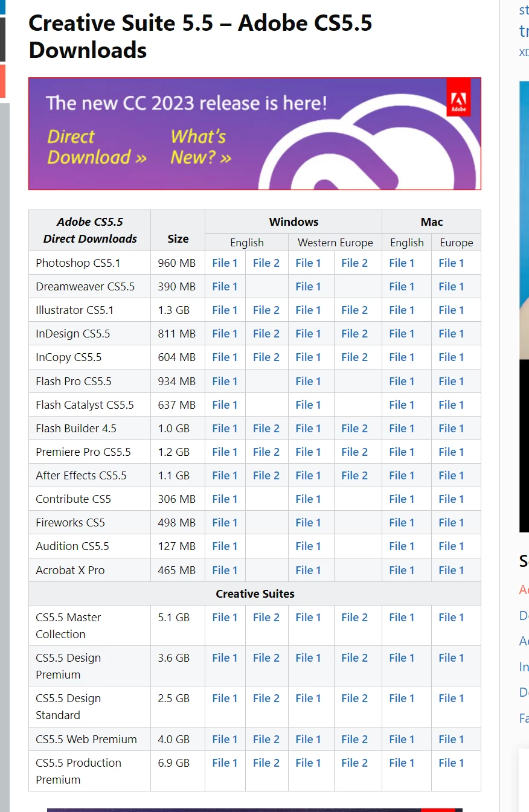Viewport: 529px width, 812px height.
Task: Download Audition CS5.5 Windows English File 1
Action: 225,546
